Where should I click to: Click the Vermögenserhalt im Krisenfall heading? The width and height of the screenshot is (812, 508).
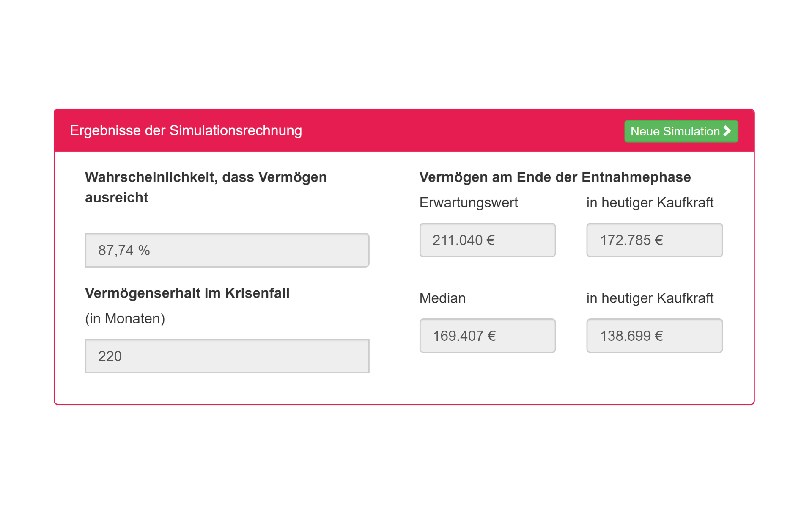tap(187, 293)
